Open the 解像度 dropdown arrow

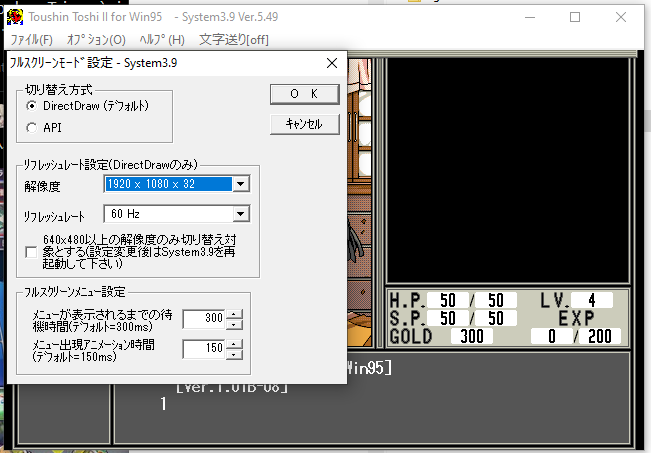point(241,184)
